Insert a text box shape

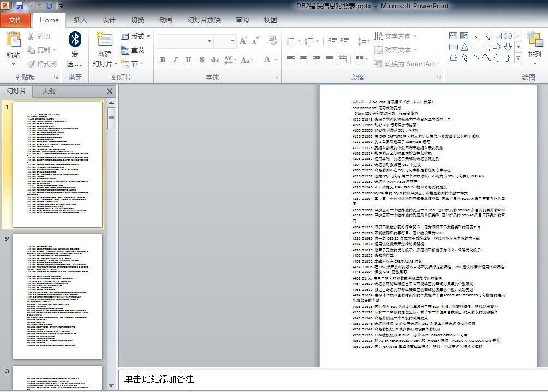click(x=453, y=35)
